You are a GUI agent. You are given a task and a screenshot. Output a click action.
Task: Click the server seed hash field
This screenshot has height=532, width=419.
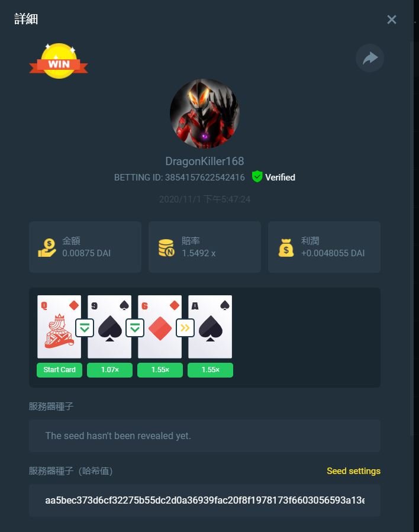(205, 500)
